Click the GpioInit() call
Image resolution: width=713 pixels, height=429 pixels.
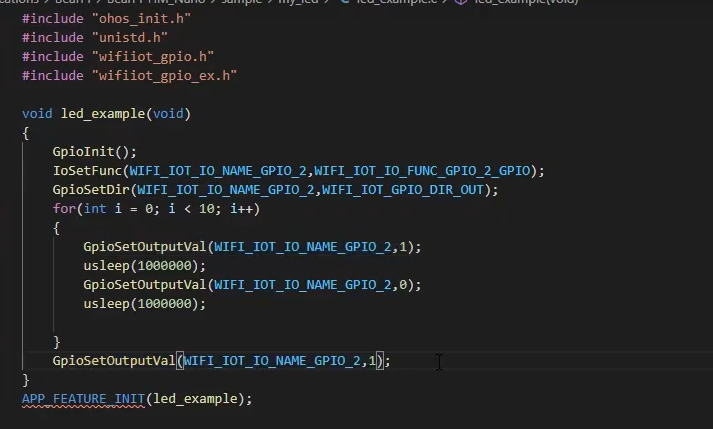click(x=94, y=151)
